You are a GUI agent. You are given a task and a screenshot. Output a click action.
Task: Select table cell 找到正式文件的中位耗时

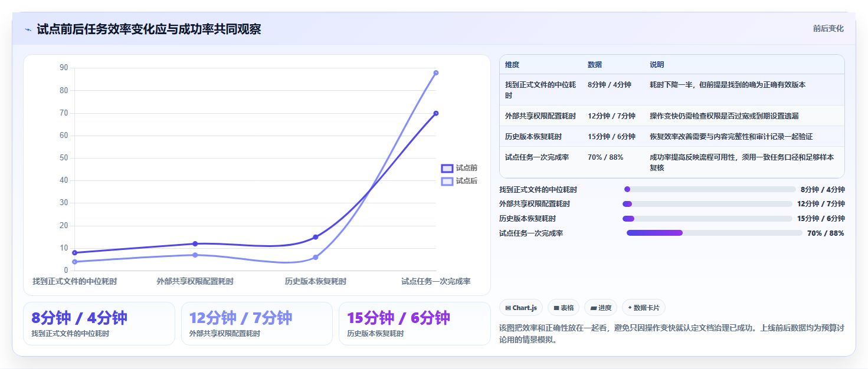[x=541, y=90]
